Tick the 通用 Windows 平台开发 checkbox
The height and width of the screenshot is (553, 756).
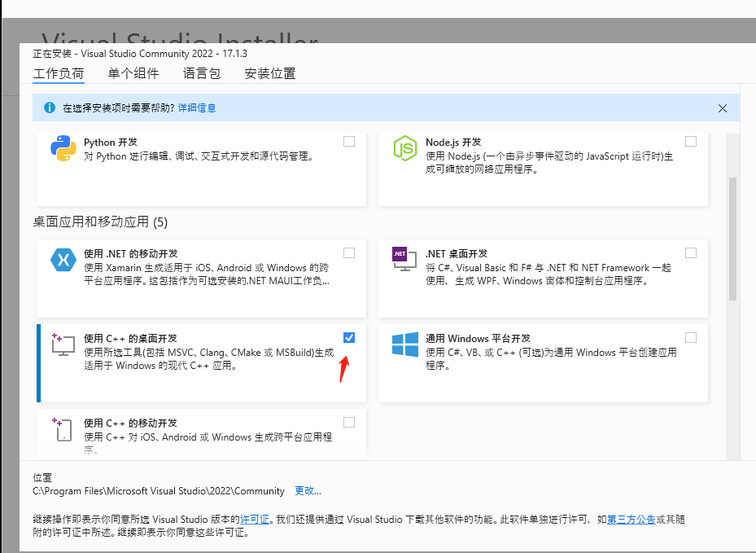(691, 338)
